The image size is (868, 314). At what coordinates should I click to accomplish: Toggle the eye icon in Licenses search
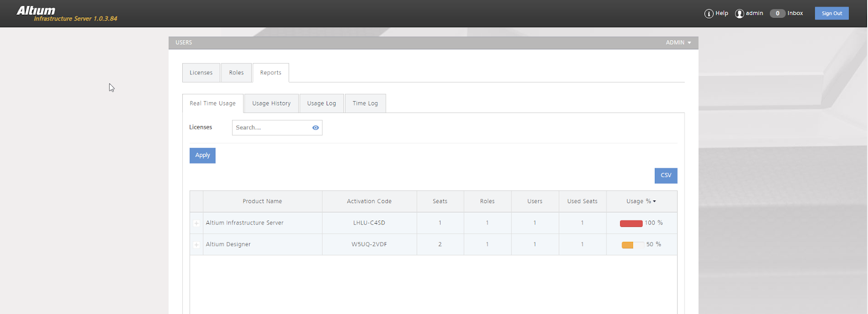point(315,128)
